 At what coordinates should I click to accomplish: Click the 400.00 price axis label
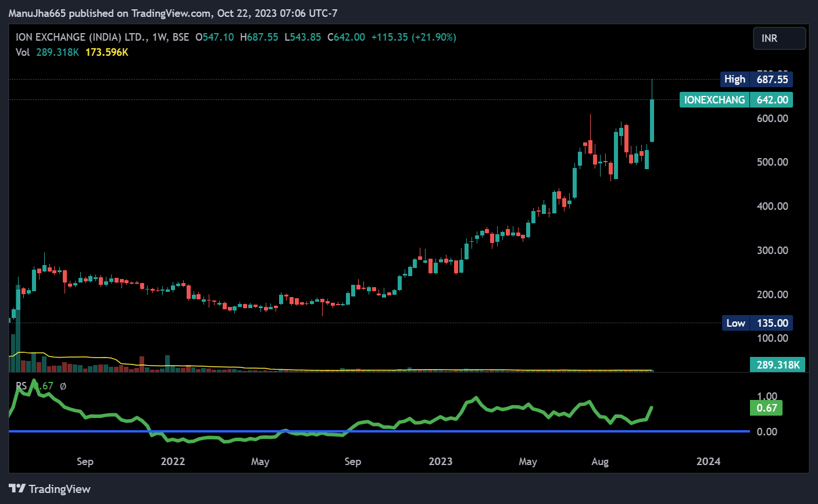tap(772, 206)
